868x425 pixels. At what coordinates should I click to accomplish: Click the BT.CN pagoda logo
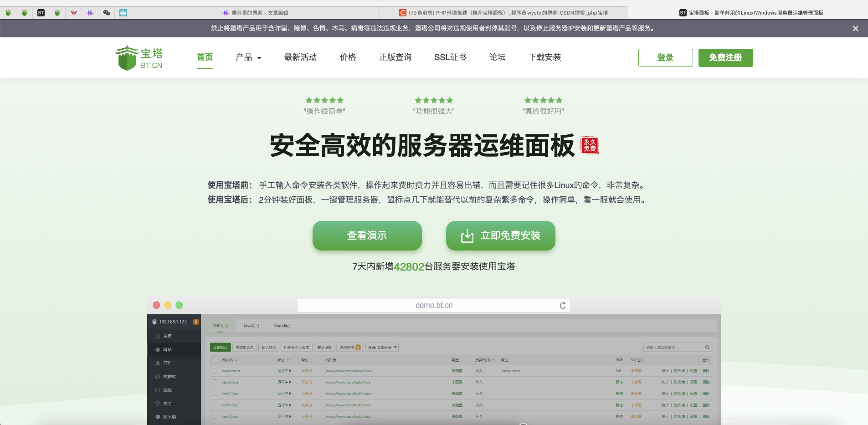coord(139,58)
